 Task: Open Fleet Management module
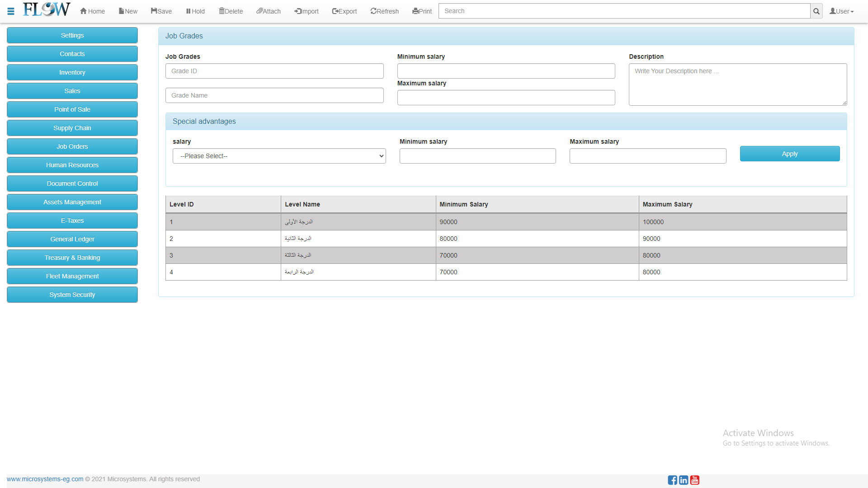(x=72, y=276)
